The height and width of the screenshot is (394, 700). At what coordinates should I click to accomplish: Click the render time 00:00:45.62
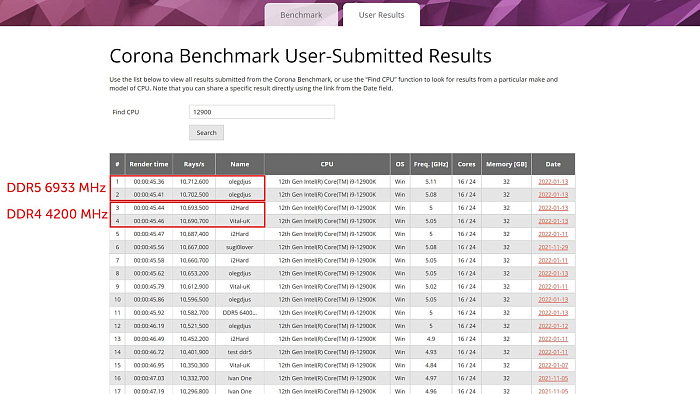[149, 274]
